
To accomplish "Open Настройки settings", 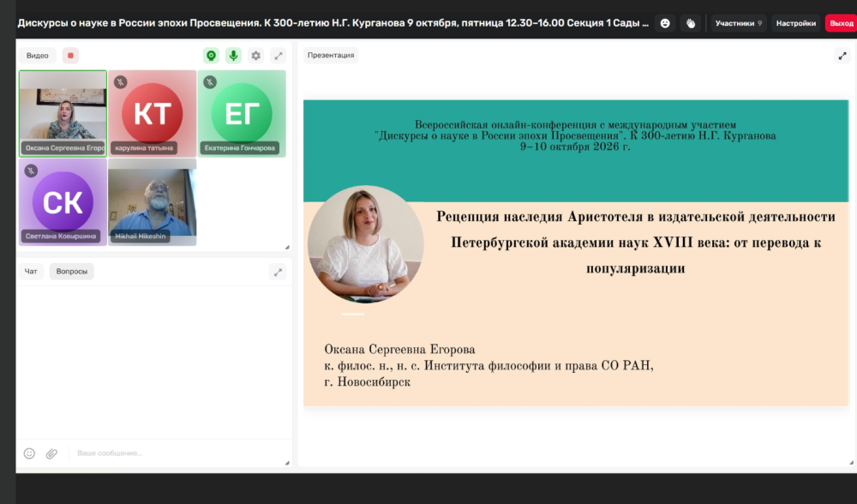I will (796, 23).
